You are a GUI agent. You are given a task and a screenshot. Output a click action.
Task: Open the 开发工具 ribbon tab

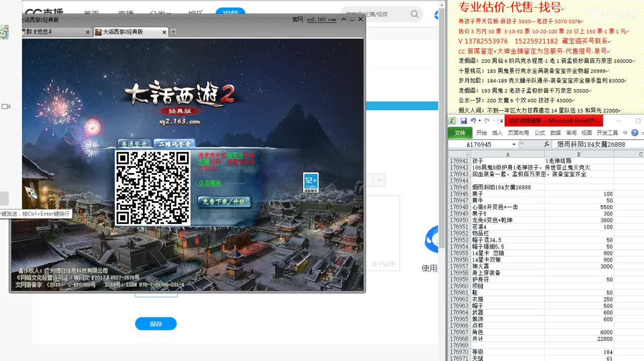(x=607, y=133)
